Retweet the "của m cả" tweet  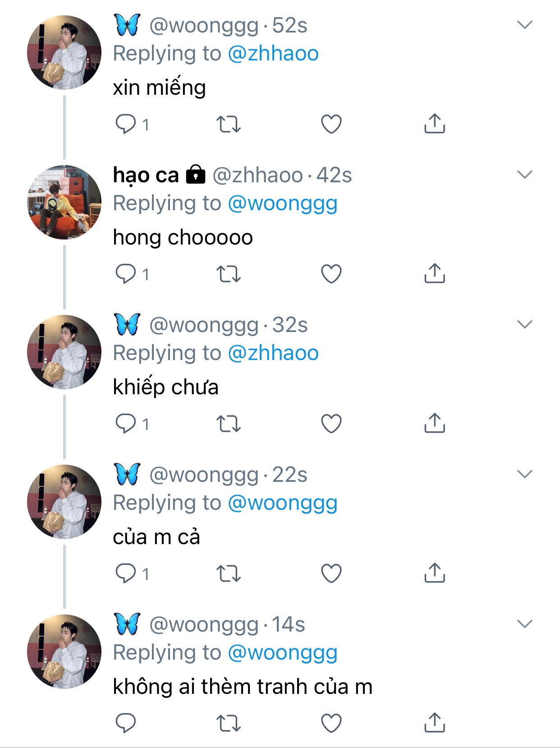(x=229, y=573)
